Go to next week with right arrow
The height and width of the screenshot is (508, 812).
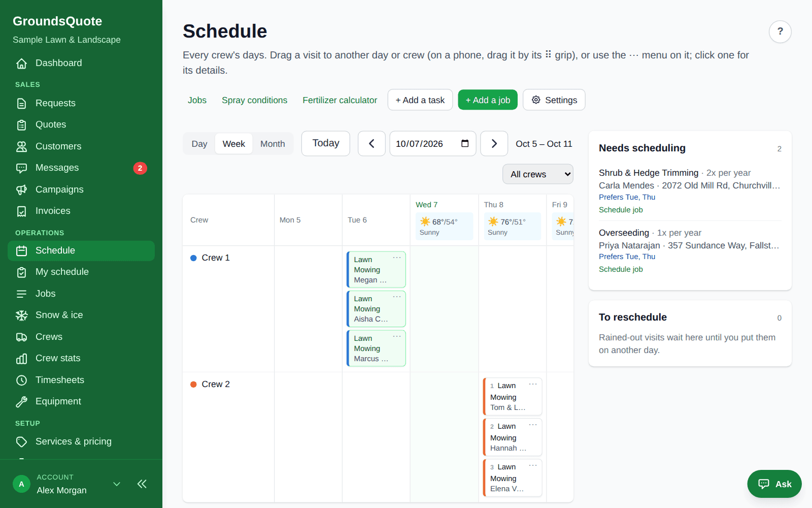pyautogui.click(x=494, y=144)
